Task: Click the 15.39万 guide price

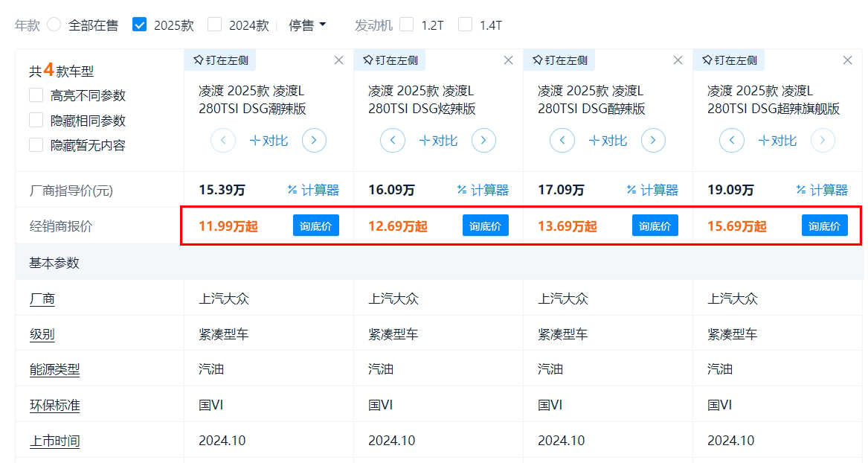Action: coord(222,191)
